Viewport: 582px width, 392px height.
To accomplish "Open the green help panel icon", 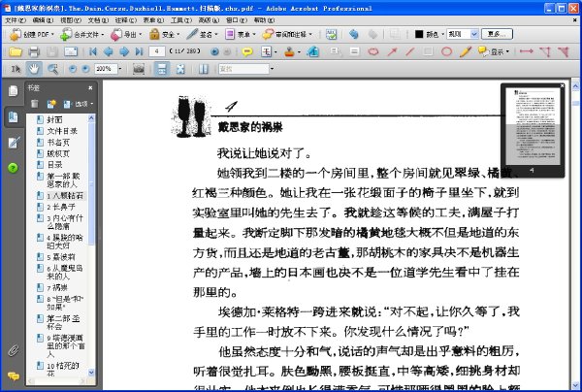I will (13, 168).
